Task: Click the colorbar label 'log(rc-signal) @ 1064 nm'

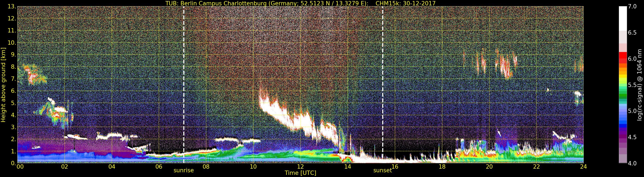Action: point(640,85)
